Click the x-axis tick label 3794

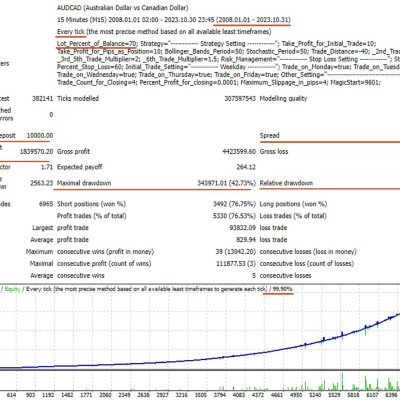pyautogui.click(x=222, y=395)
